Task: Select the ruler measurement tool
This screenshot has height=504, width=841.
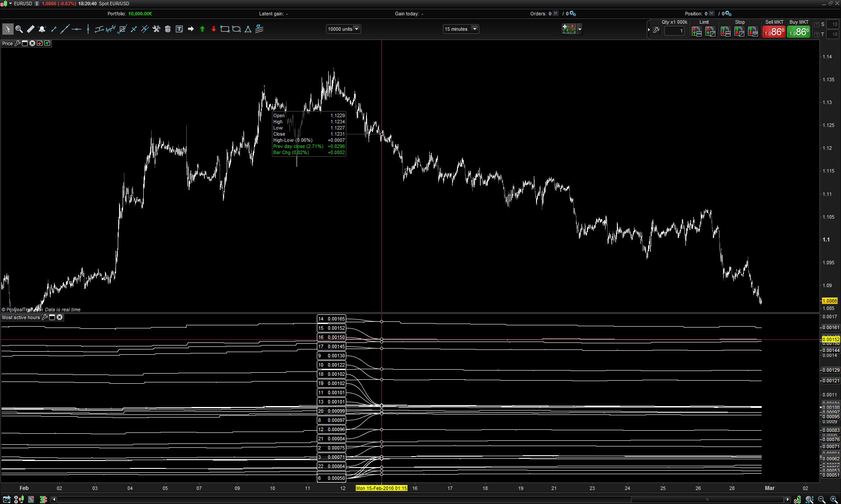Action: pyautogui.click(x=30, y=29)
